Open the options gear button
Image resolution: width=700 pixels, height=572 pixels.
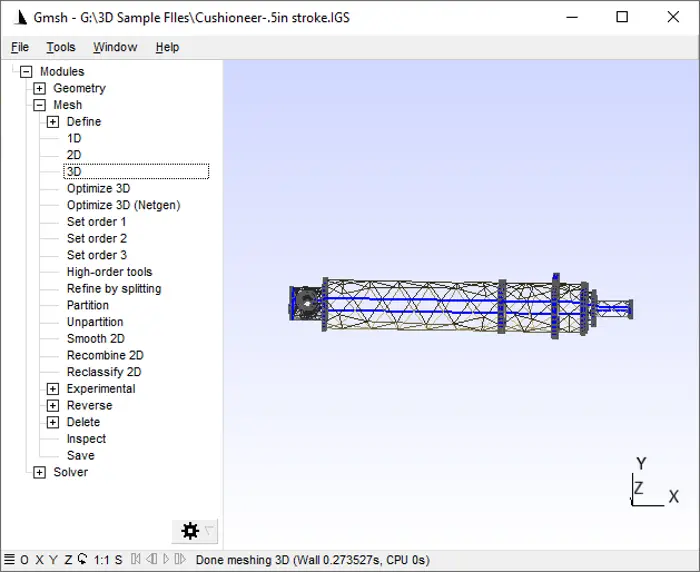pyautogui.click(x=190, y=531)
